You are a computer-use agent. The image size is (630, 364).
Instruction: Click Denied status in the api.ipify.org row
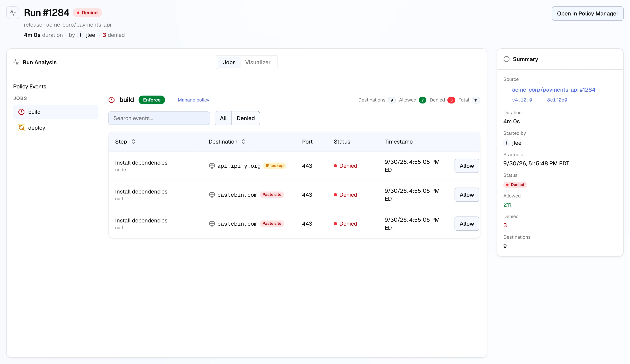coord(346,166)
